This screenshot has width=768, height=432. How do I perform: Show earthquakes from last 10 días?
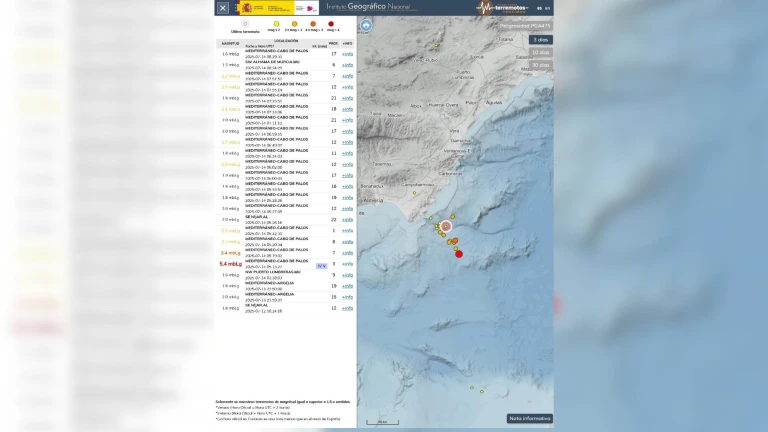(540, 52)
